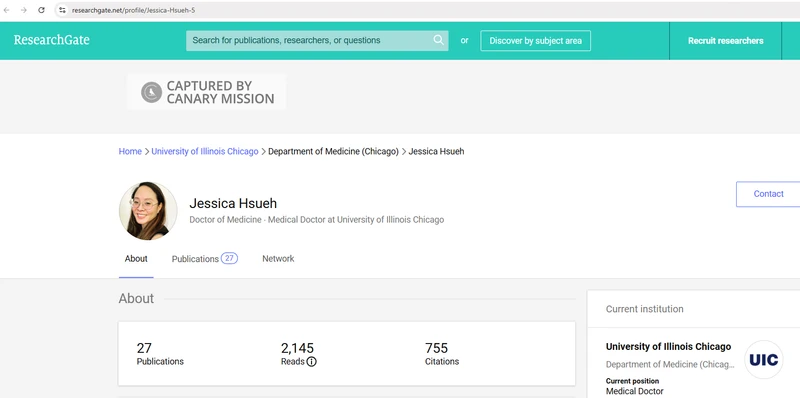Screen dimensions: 800x398
Task: Open Discover by subject area
Action: [535, 41]
